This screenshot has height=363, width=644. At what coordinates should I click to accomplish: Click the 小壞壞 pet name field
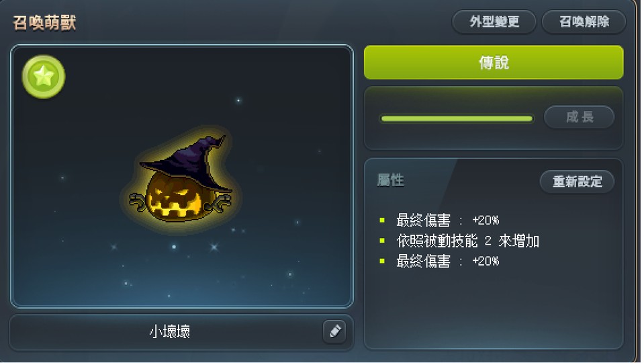[170, 331]
